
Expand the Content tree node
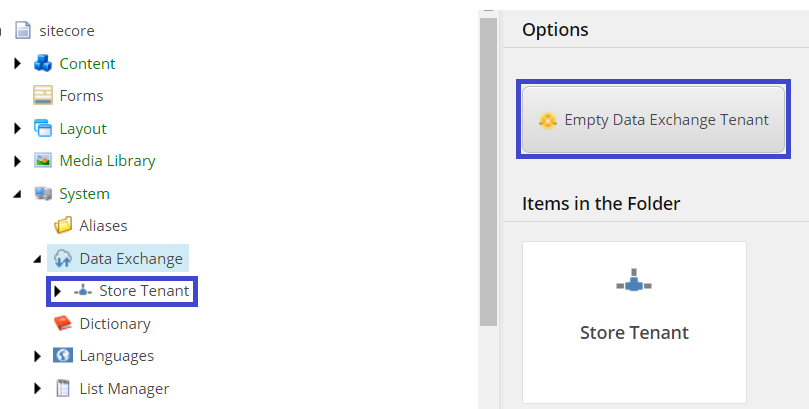pos(18,63)
